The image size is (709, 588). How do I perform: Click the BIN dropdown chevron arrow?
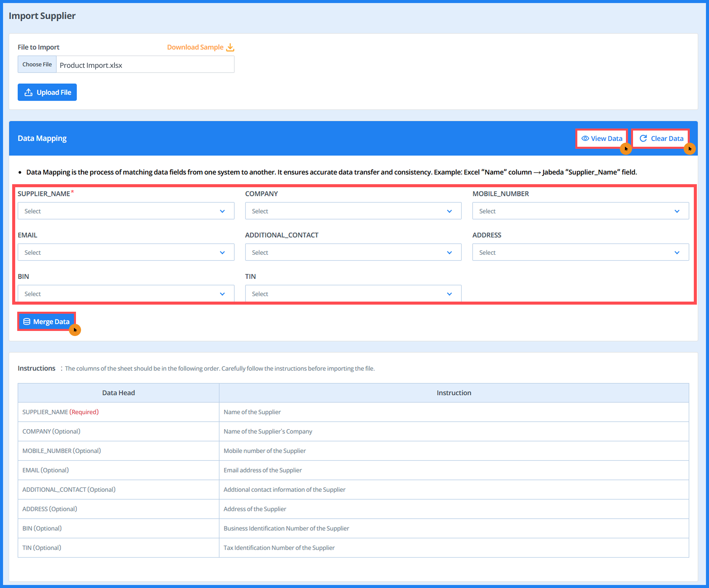(222, 294)
